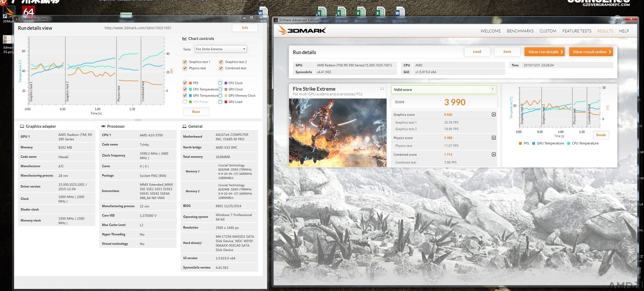Open the red AIDA64 desktop icon
The height and width of the screenshot is (291, 644).
[28, 11]
